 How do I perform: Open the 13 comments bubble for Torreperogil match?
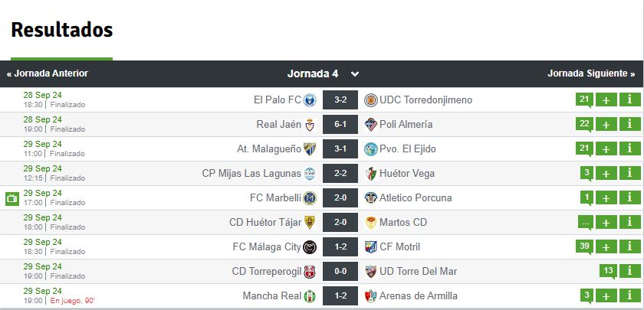[x=608, y=271]
